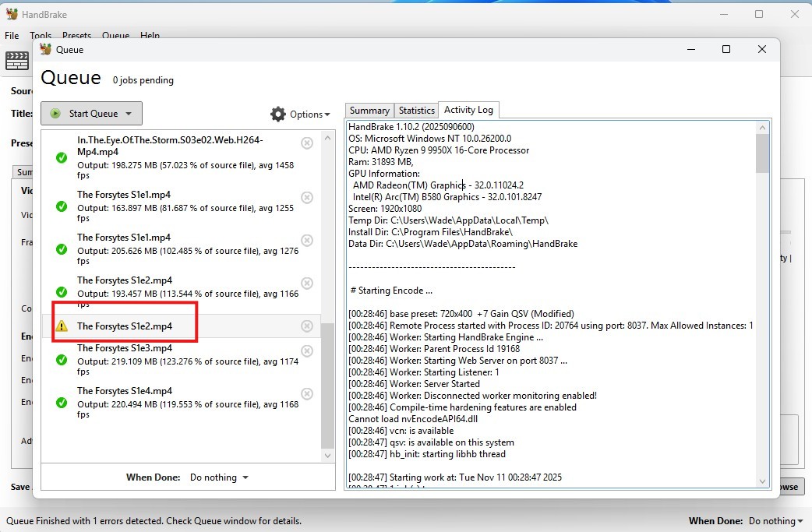Image resolution: width=812 pixels, height=532 pixels.
Task: Click the Options gear icon
Action: click(278, 115)
